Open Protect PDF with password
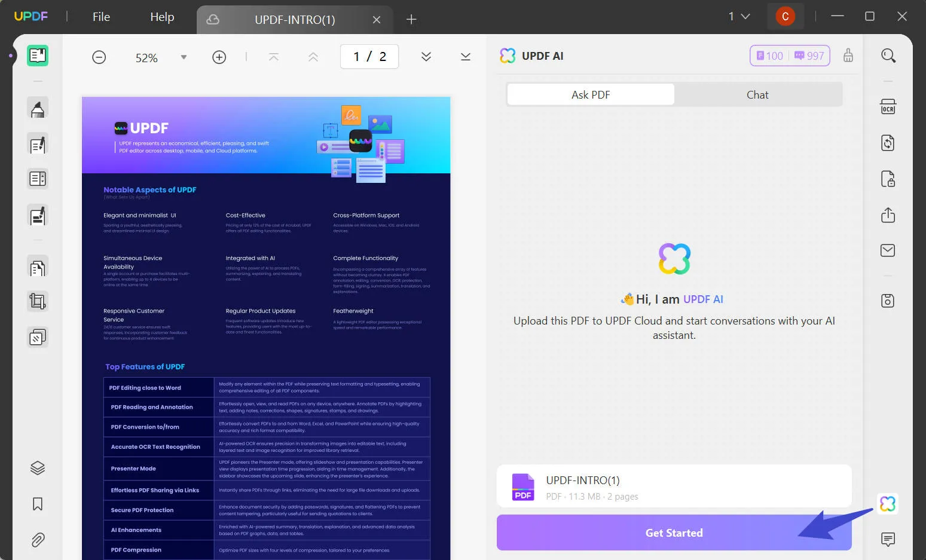Image resolution: width=926 pixels, height=560 pixels. click(888, 179)
